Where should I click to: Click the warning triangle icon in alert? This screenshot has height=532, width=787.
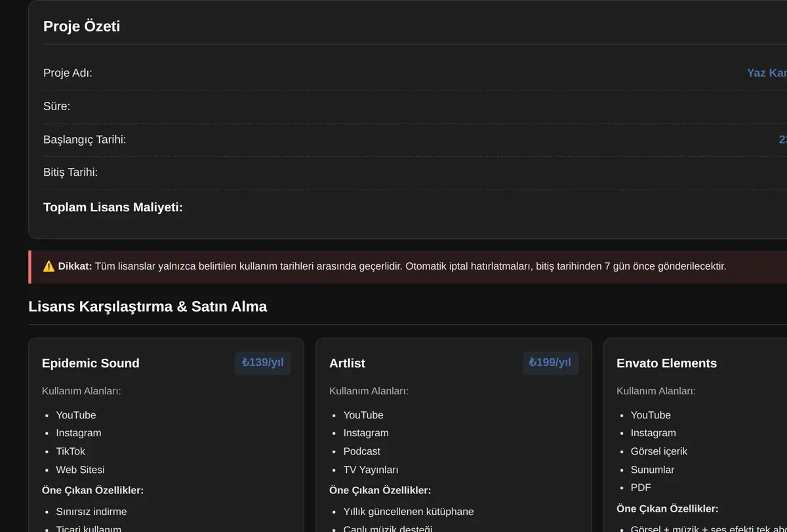click(x=49, y=266)
